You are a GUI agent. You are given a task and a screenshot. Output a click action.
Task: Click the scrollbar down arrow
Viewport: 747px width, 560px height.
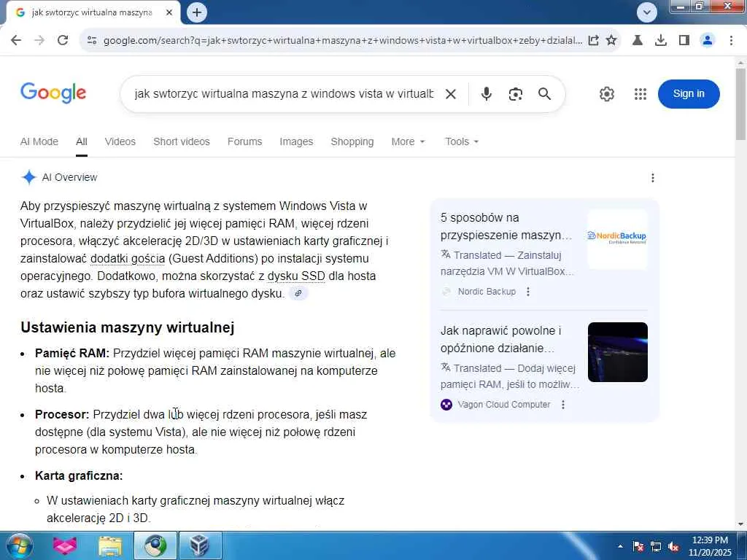741,524
